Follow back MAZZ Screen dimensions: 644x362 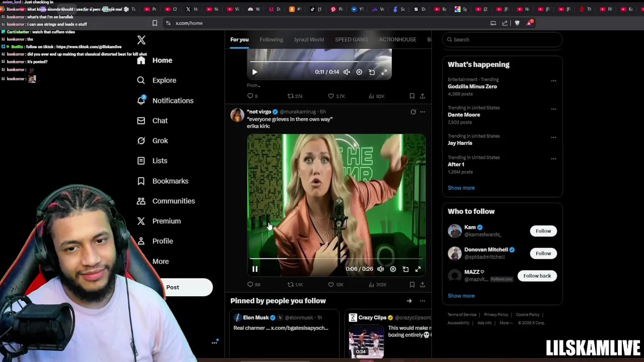coord(537,276)
